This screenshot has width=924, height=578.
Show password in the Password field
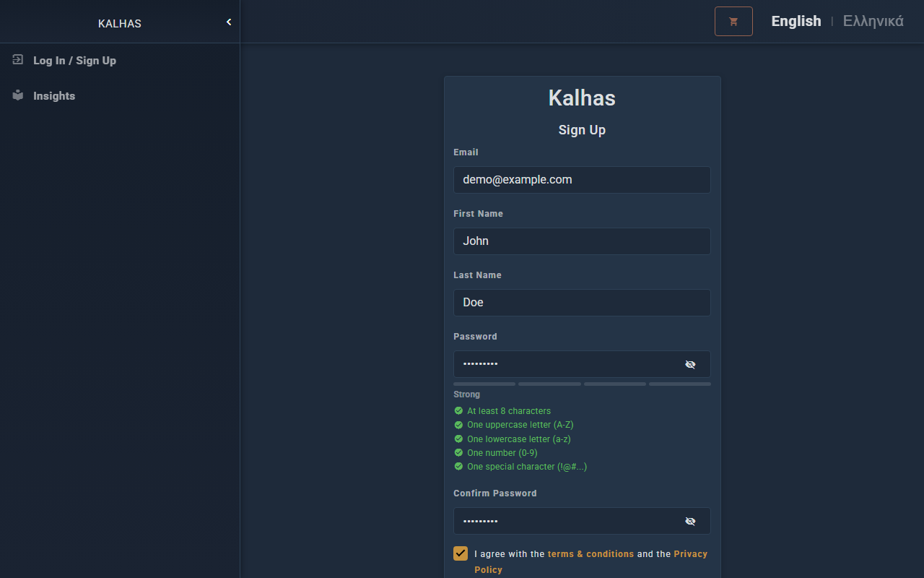point(690,364)
